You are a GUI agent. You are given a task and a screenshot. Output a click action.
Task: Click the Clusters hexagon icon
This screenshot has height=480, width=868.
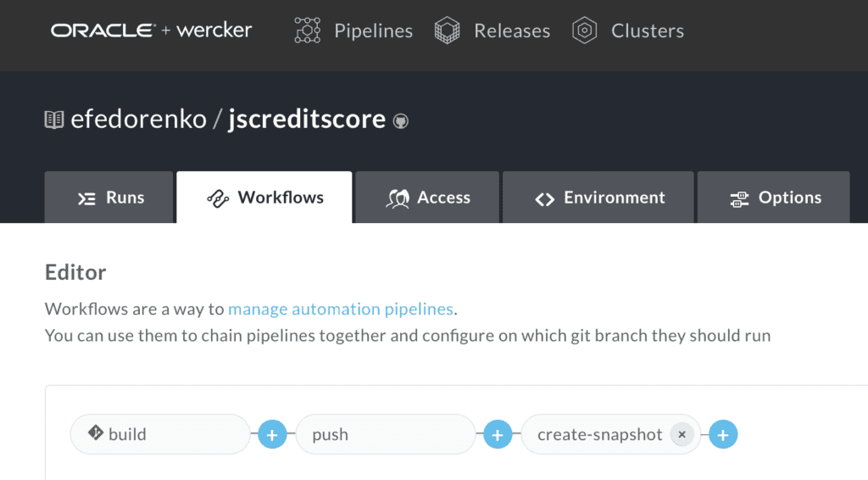coord(585,30)
